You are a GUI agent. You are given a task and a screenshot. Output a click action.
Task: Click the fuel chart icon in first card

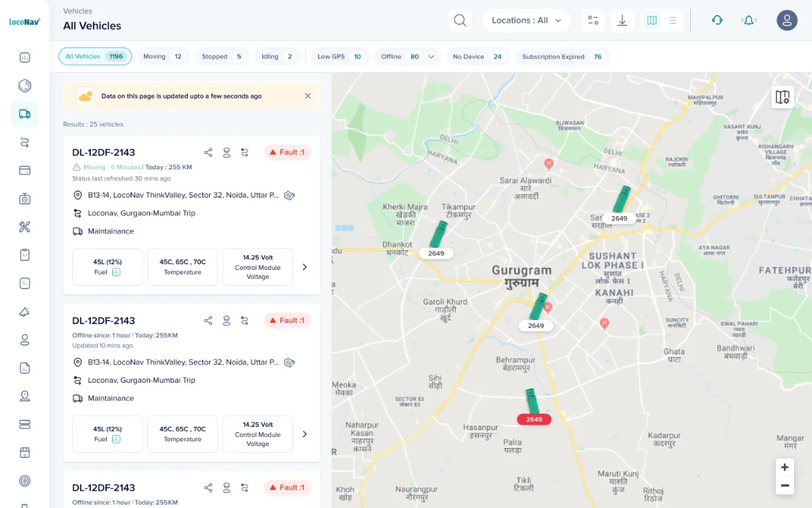(x=116, y=272)
